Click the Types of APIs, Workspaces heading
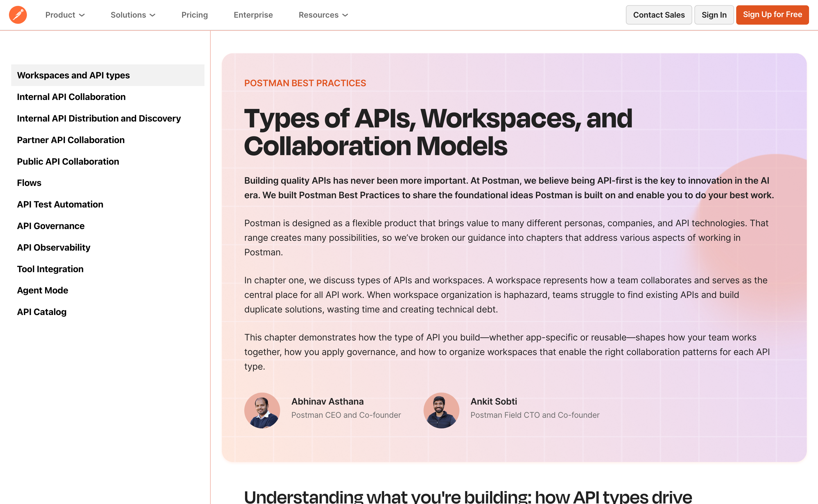The width and height of the screenshot is (818, 504). tap(438, 132)
